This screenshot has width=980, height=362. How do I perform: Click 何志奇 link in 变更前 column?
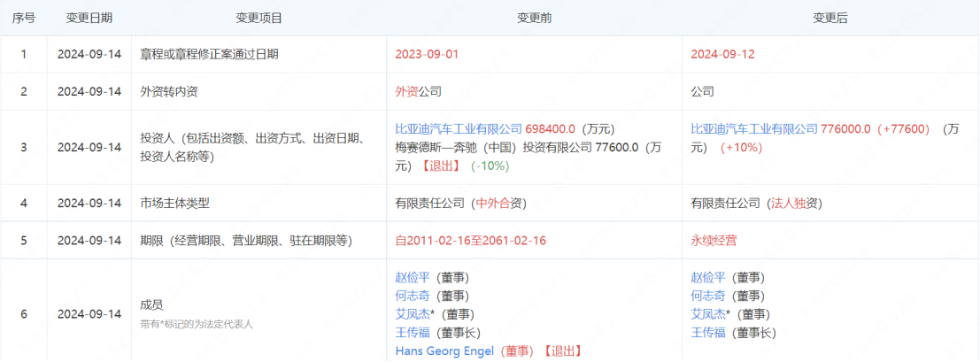(412, 296)
